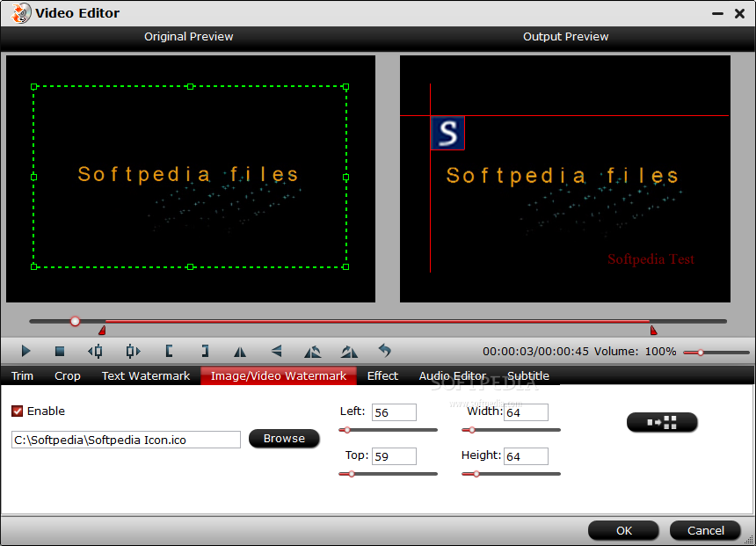Rotate the video clockwise
The width and height of the screenshot is (756, 546).
coord(349,352)
